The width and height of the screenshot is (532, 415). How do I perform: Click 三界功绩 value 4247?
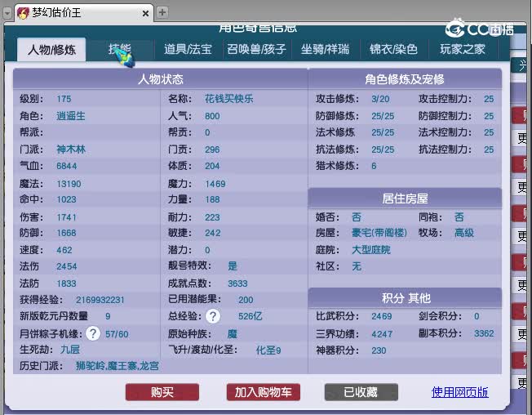coord(382,334)
